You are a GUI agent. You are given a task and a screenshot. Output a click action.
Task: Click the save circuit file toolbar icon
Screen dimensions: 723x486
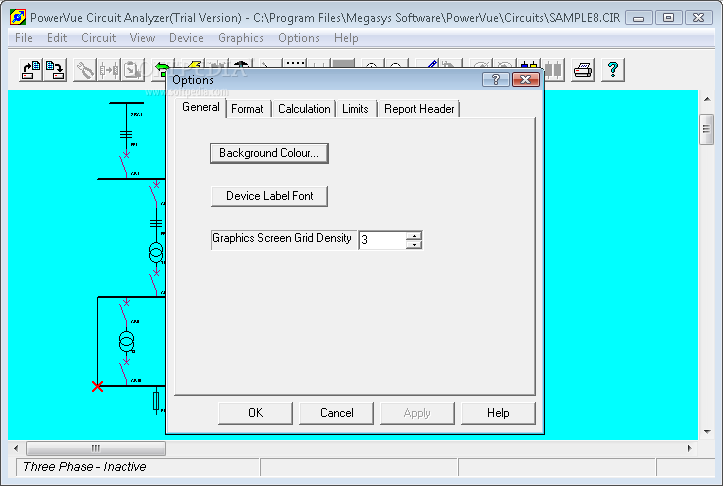55,70
